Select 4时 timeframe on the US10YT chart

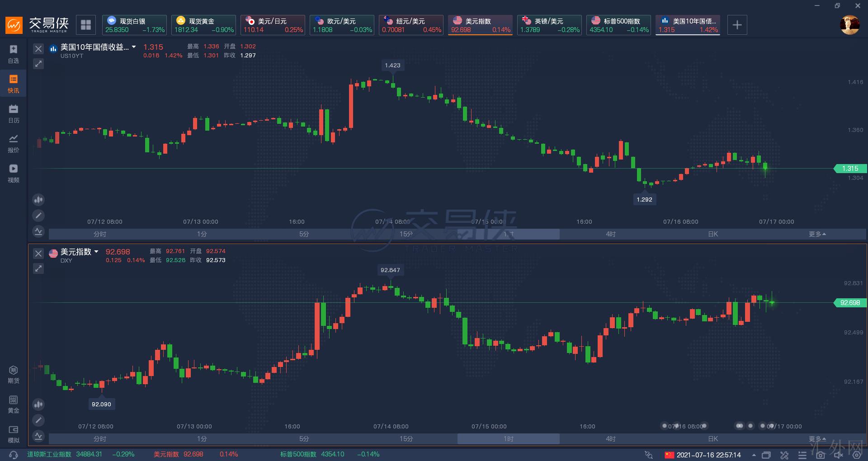611,234
